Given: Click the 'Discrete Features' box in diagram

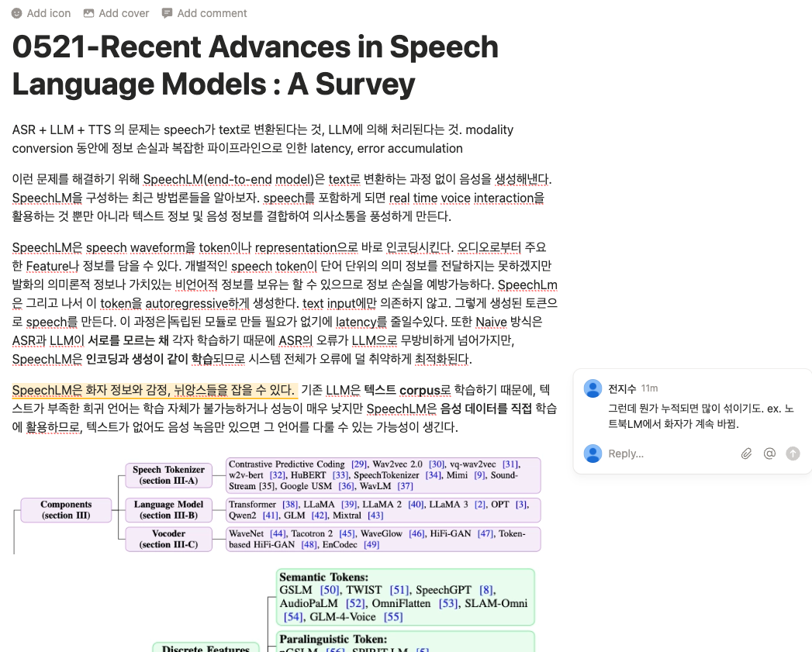Looking at the screenshot, I should click(206, 647).
